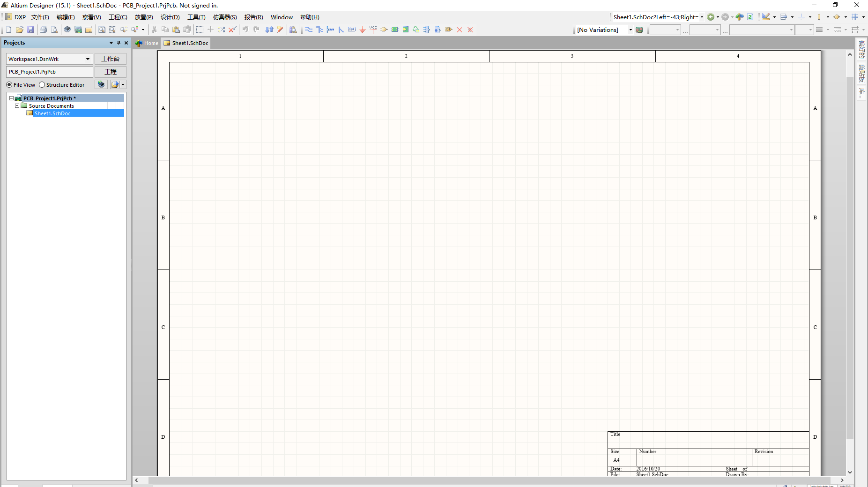Open the grids dropdown arrow
The image size is (868, 487).
pyautogui.click(x=863, y=17)
